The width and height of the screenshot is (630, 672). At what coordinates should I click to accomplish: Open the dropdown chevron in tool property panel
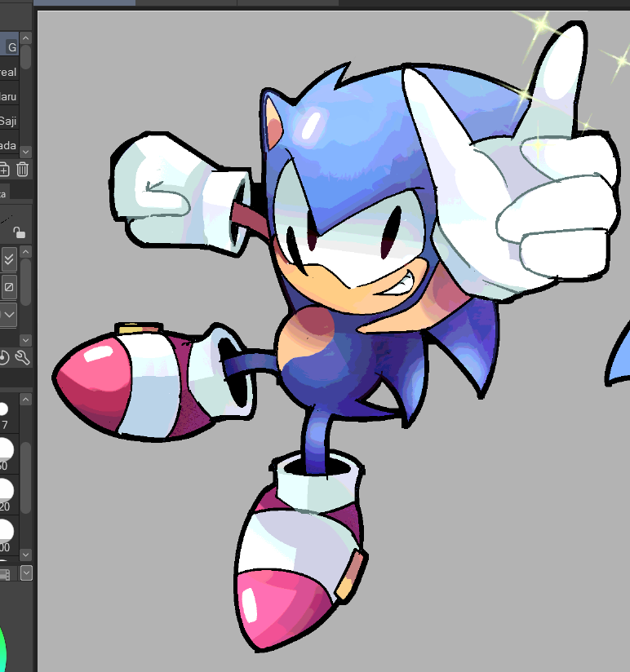[9, 315]
